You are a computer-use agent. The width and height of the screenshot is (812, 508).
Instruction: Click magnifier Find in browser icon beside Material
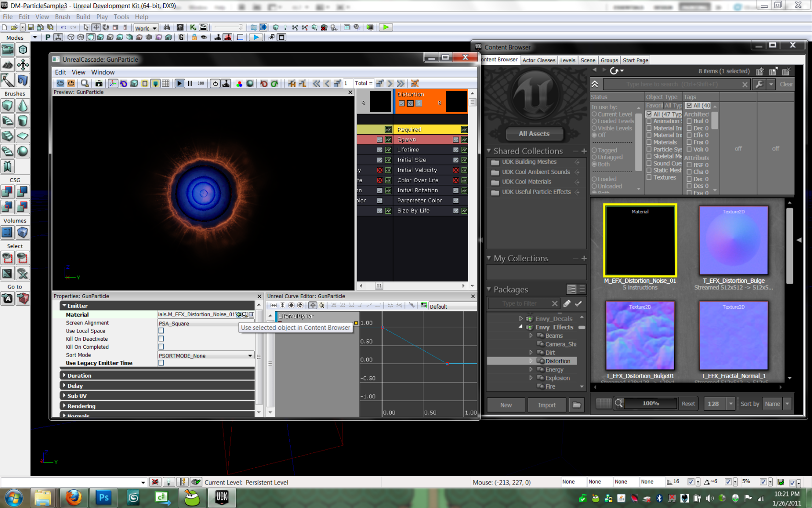point(245,315)
